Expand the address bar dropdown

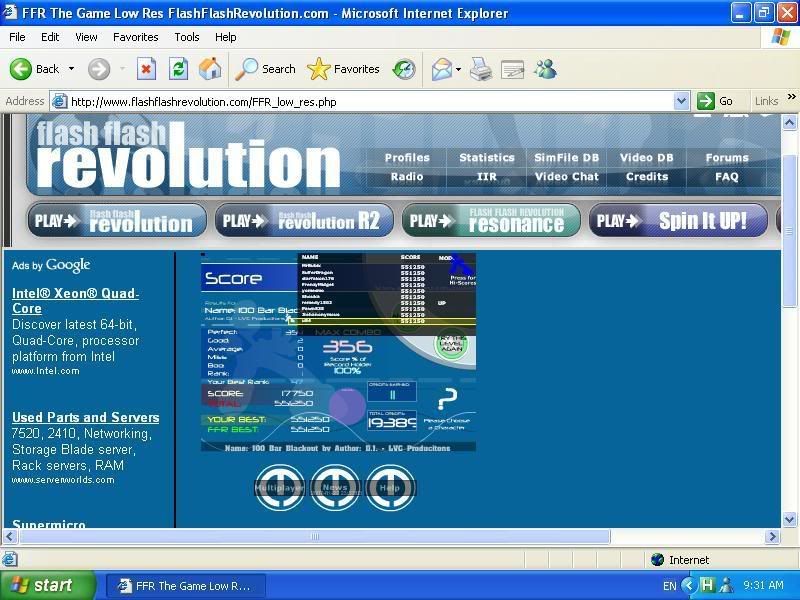point(681,101)
